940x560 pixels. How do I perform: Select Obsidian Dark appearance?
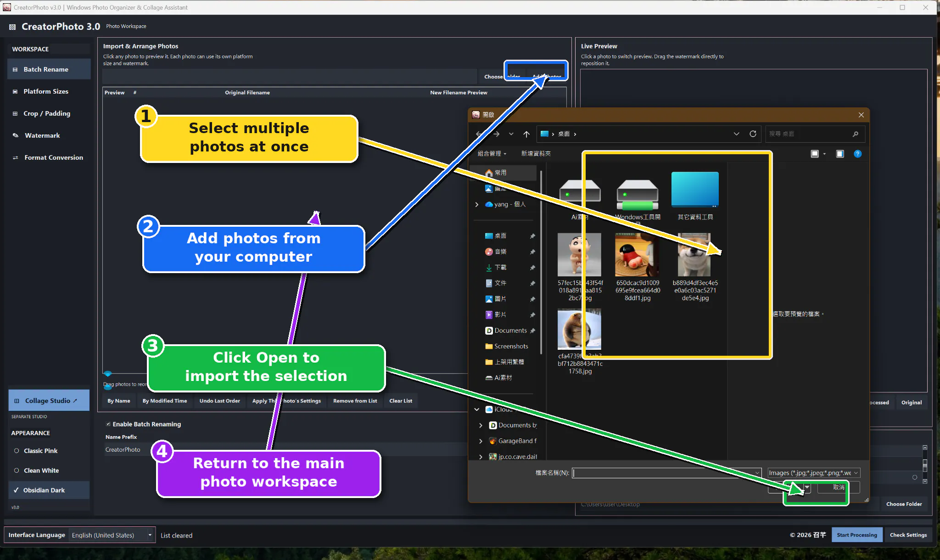point(49,490)
